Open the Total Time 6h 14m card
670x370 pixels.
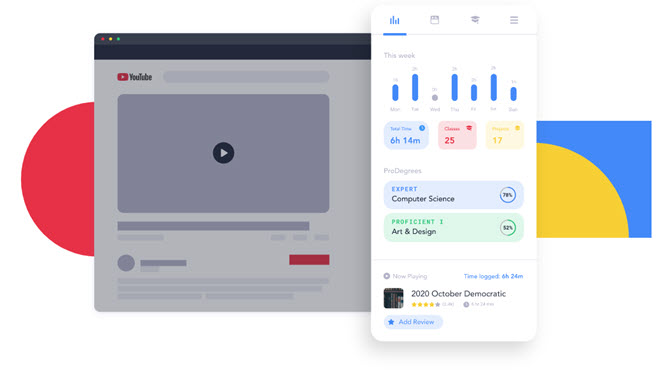pyautogui.click(x=406, y=135)
